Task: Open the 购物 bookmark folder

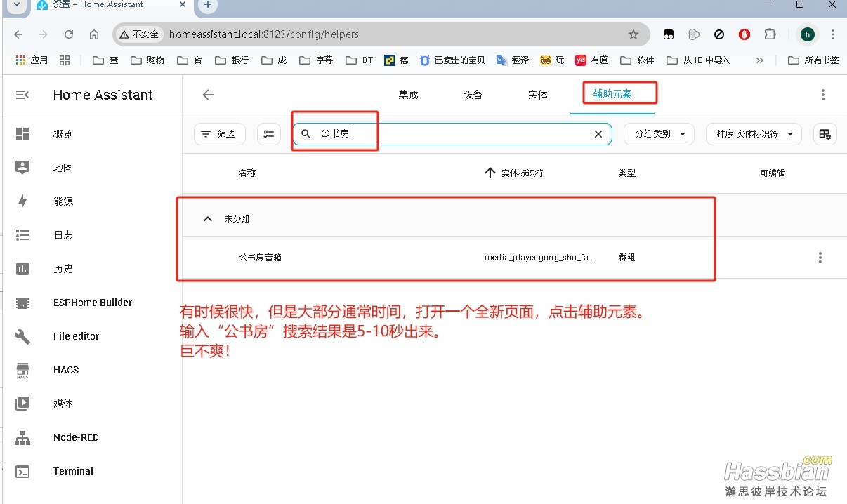Action: (147, 60)
